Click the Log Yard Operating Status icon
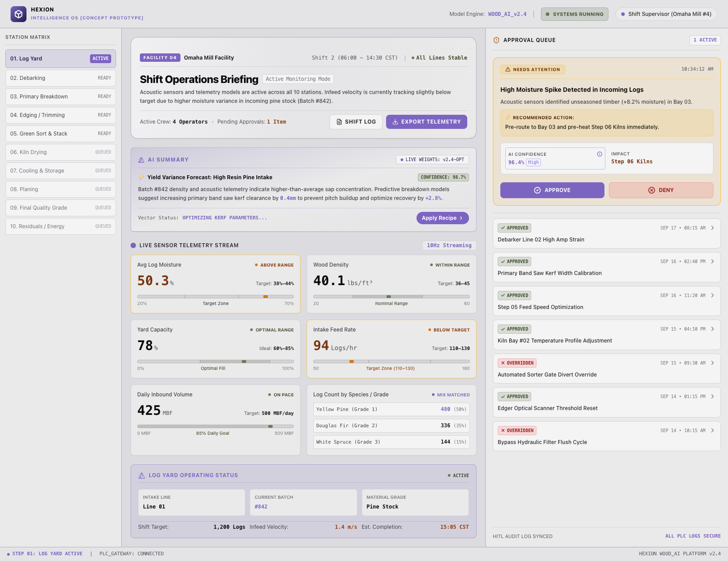728x561 pixels. coord(142,475)
